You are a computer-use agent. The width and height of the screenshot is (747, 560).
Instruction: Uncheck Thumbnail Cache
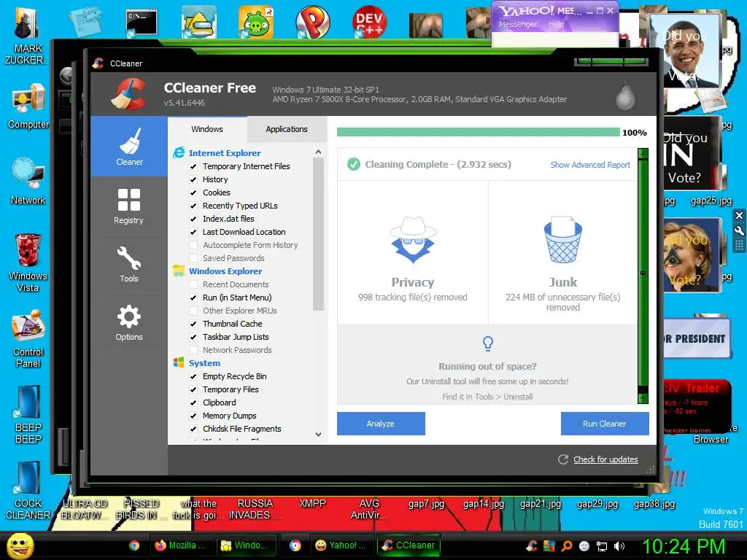(x=193, y=324)
